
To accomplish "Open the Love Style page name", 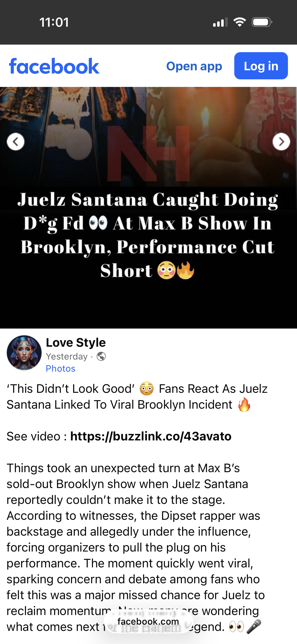I will [x=76, y=343].
